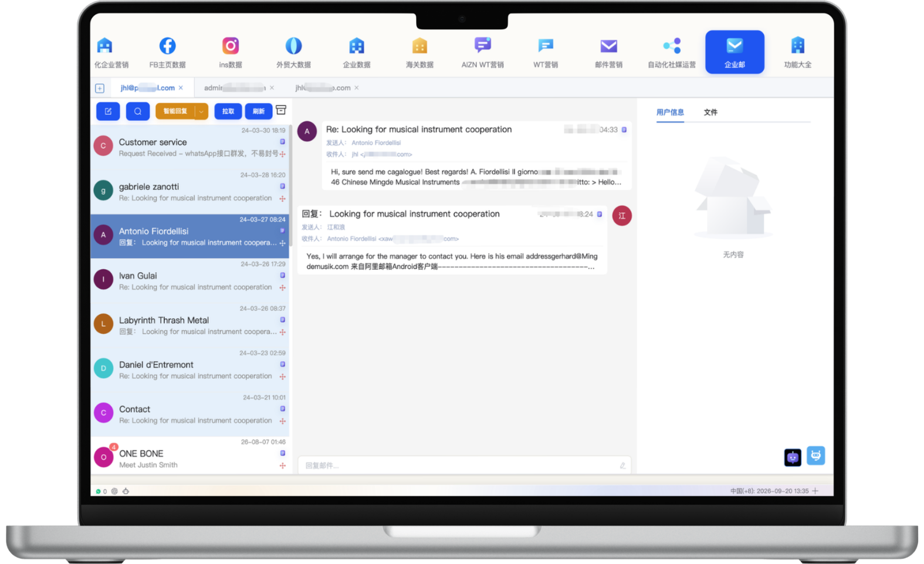Click the 刷新 refresh button
This screenshot has height=564, width=924.
pos(258,111)
